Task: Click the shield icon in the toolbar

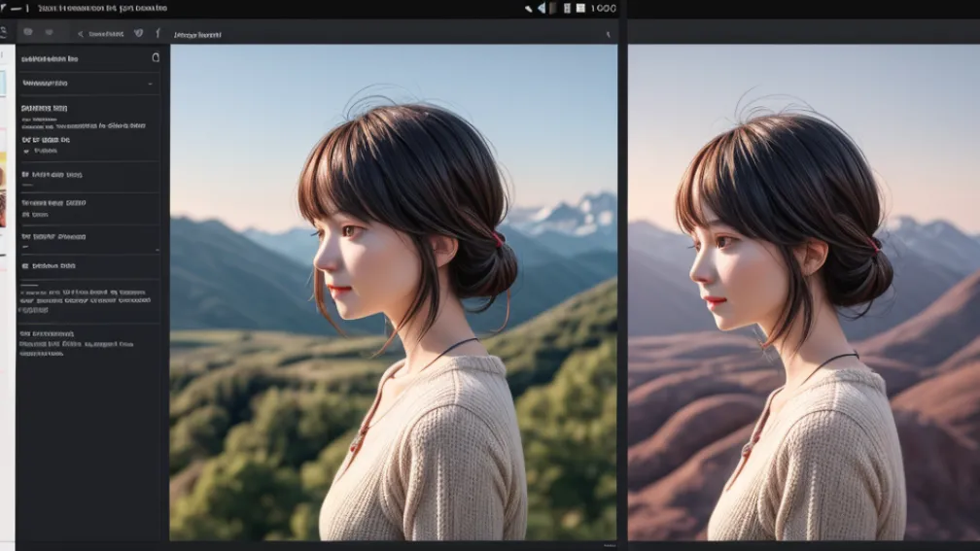Action: [x=139, y=33]
